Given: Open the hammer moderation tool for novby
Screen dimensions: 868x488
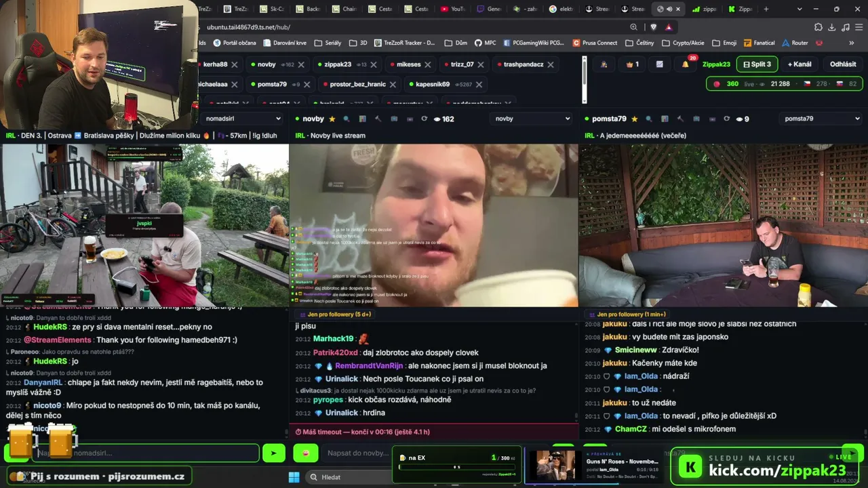Looking at the screenshot, I should [x=378, y=119].
